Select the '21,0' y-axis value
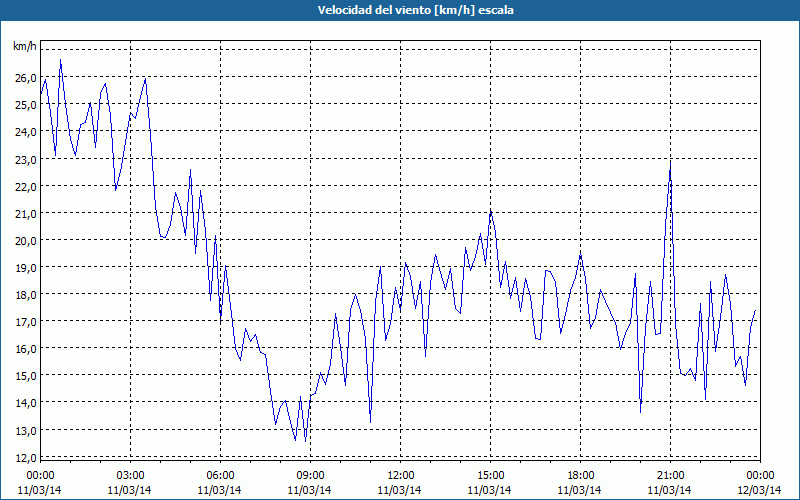800x500 pixels. click(25, 214)
